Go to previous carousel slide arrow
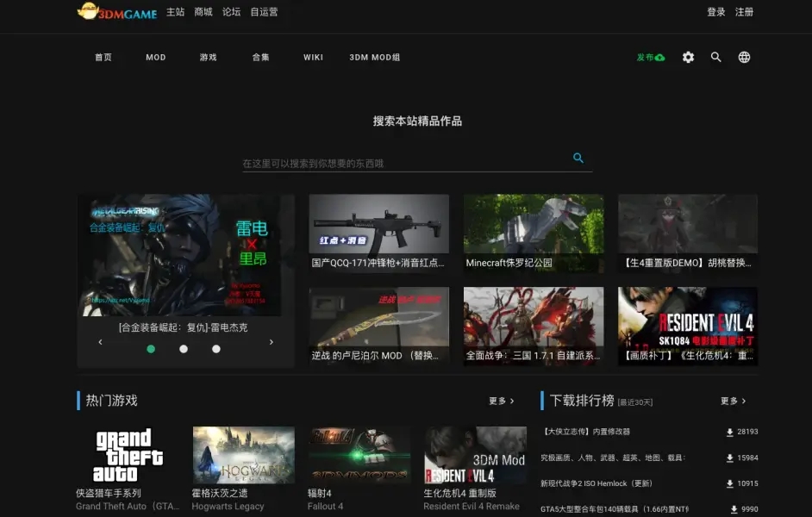Image resolution: width=812 pixels, height=517 pixels. 101,342
